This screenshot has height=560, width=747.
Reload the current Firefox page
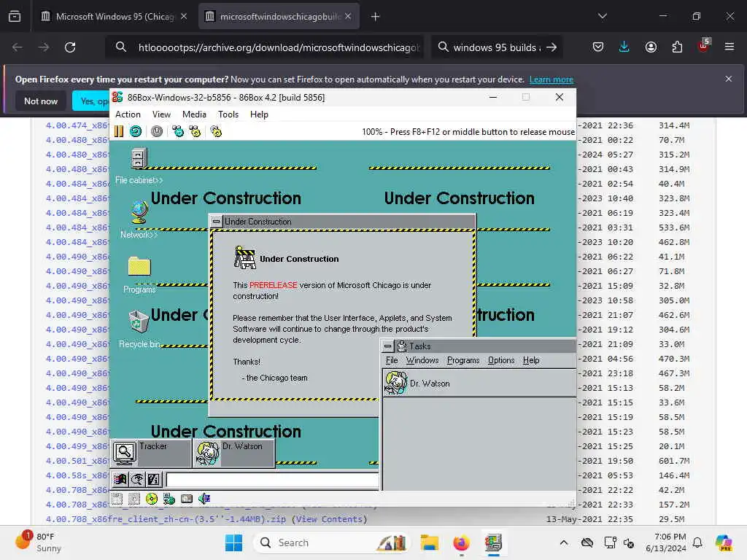[x=70, y=47]
